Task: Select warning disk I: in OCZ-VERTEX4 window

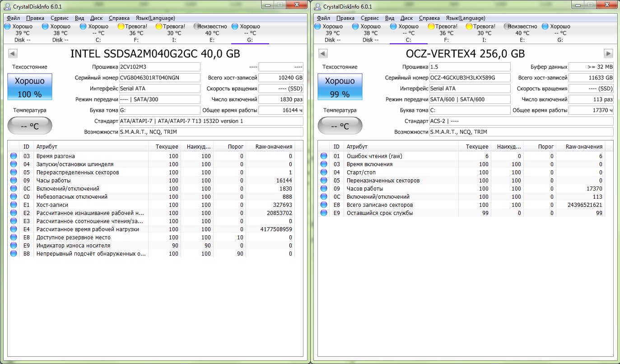Action: click(481, 33)
